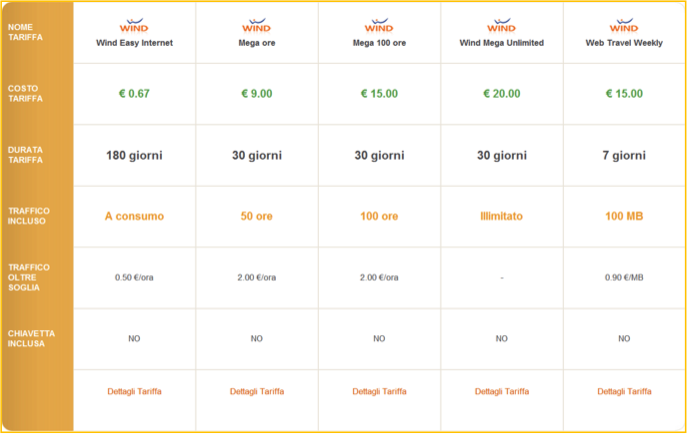Open Dettagli Tariffa for Web Travel Weekly
Screen dimensions: 687x434
pyautogui.click(x=624, y=392)
